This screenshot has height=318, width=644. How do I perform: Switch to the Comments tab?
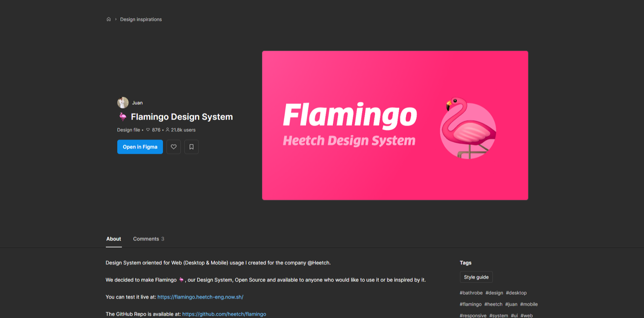(x=148, y=239)
